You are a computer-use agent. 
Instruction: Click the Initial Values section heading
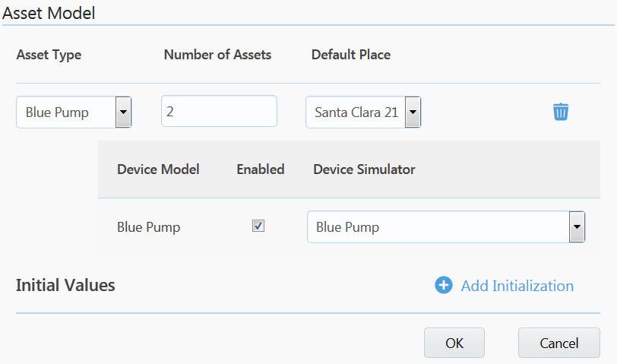[x=65, y=286]
